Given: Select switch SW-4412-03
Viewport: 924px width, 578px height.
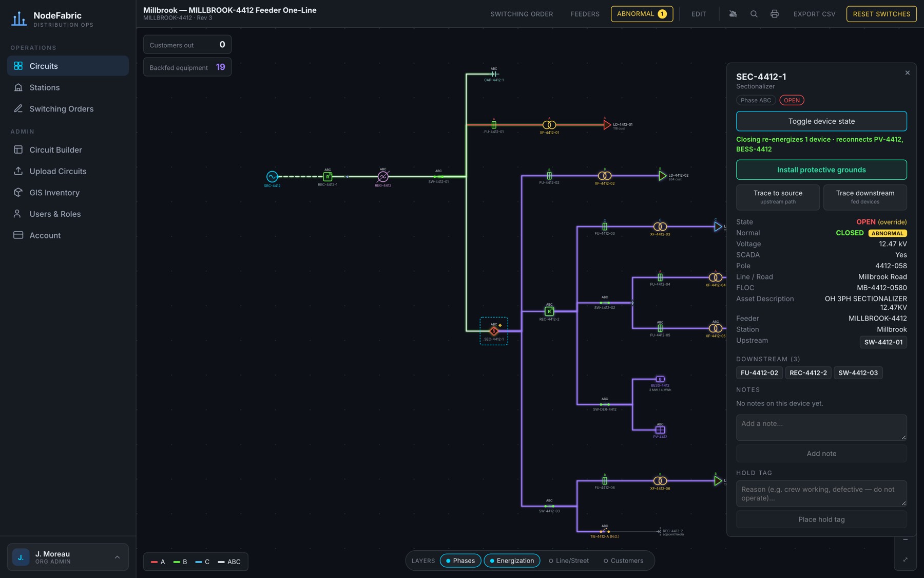Looking at the screenshot, I should pyautogui.click(x=549, y=506).
